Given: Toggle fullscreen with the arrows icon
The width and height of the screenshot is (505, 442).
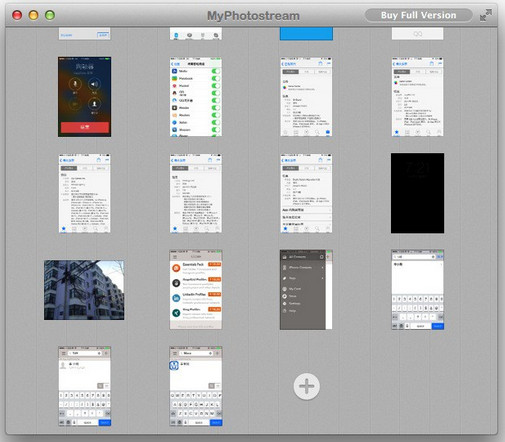Looking at the screenshot, I should pyautogui.click(x=486, y=15).
